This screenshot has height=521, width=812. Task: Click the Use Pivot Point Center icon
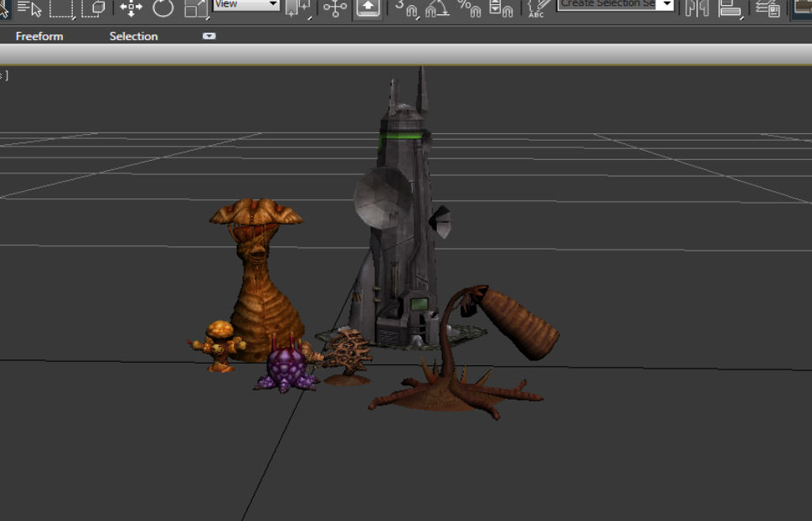296,8
